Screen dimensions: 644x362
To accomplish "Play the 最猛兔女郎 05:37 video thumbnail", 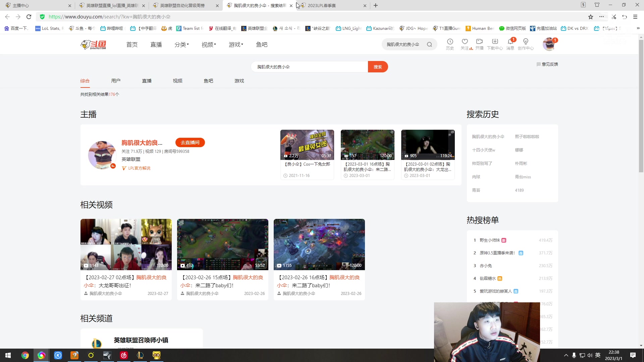I will (x=307, y=145).
